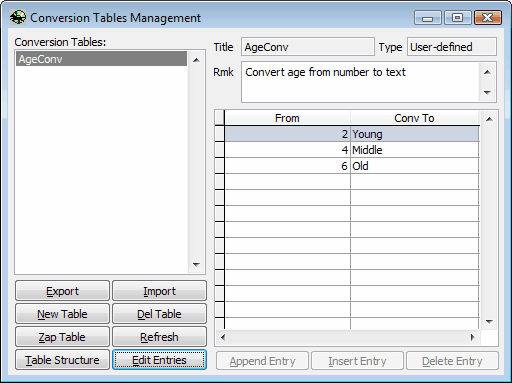
Task: Select the cell with From value 6
Action: tap(287, 166)
